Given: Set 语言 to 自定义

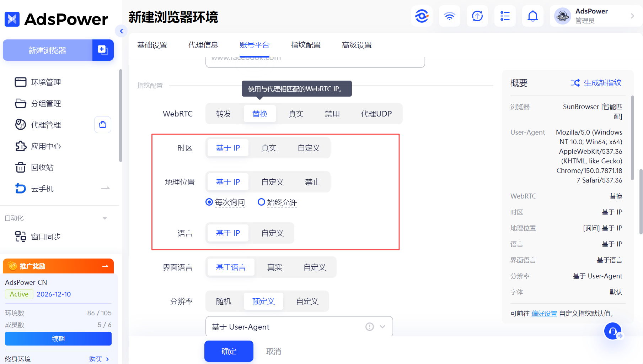Looking at the screenshot, I should pos(273,233).
